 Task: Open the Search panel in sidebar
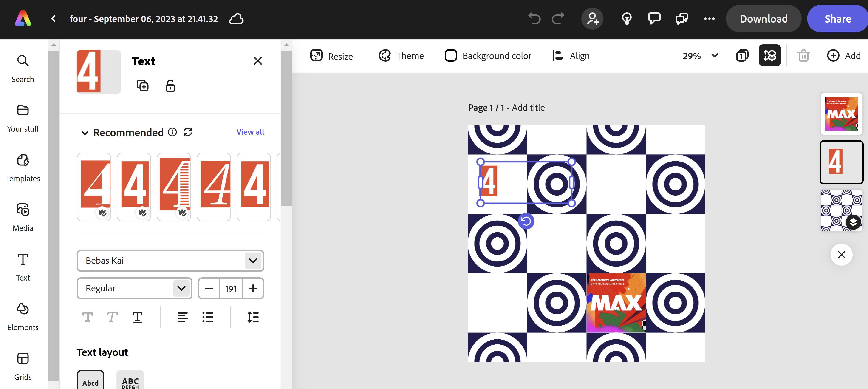pos(23,69)
